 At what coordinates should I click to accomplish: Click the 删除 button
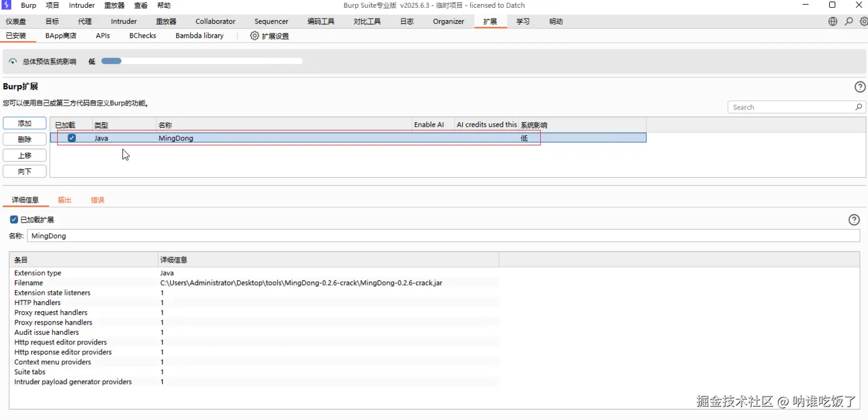pos(25,139)
